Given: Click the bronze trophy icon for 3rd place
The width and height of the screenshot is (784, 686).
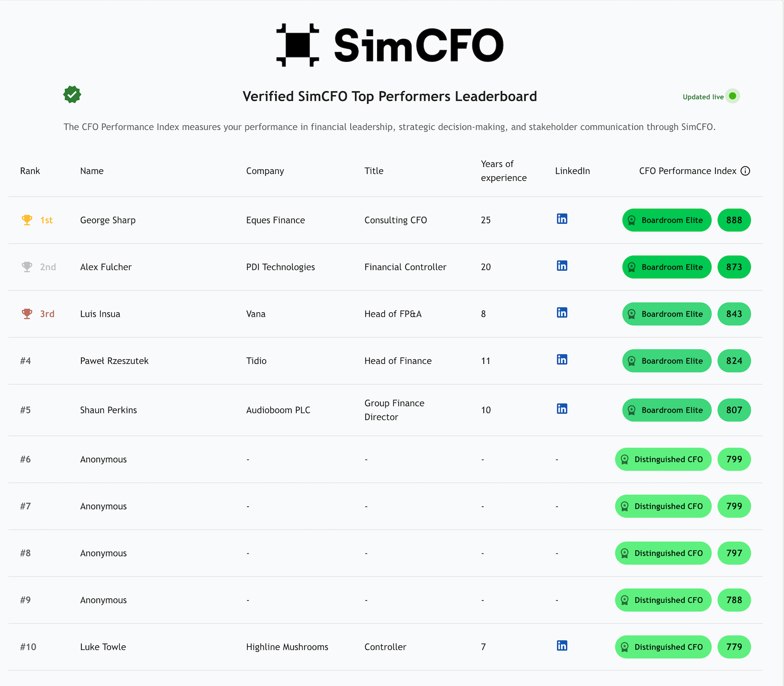Looking at the screenshot, I should pyautogui.click(x=27, y=314).
